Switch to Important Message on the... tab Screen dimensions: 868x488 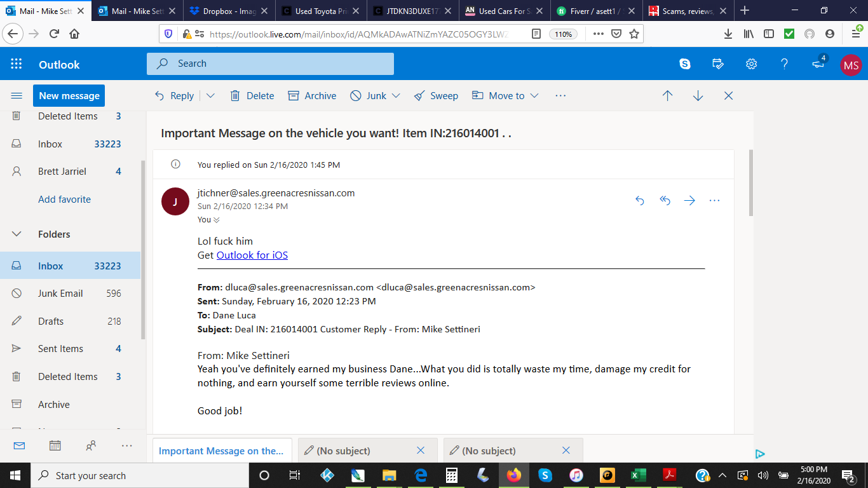click(x=222, y=451)
